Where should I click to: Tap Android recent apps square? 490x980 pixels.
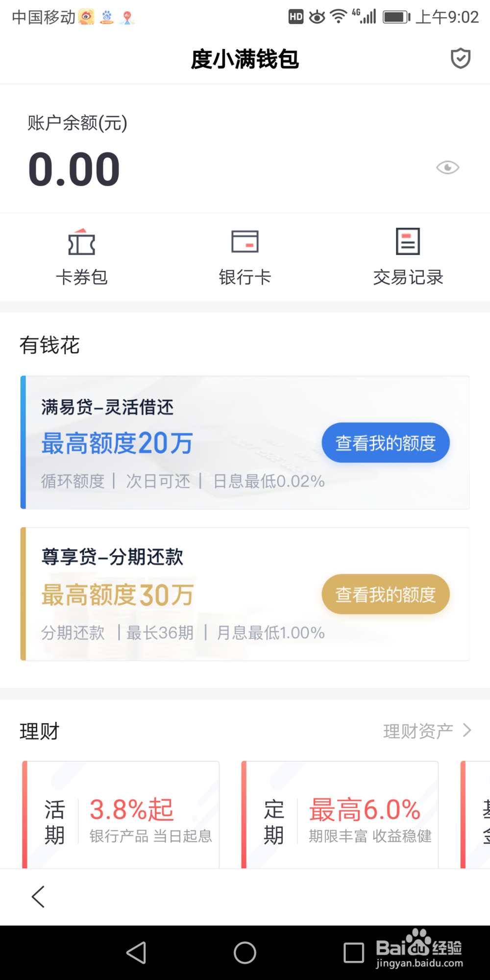[354, 953]
